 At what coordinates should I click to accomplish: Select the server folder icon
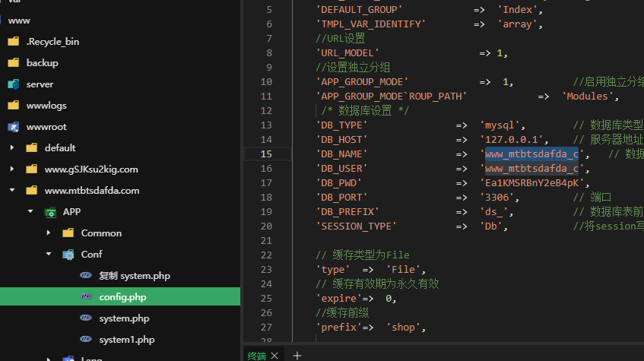[13, 84]
